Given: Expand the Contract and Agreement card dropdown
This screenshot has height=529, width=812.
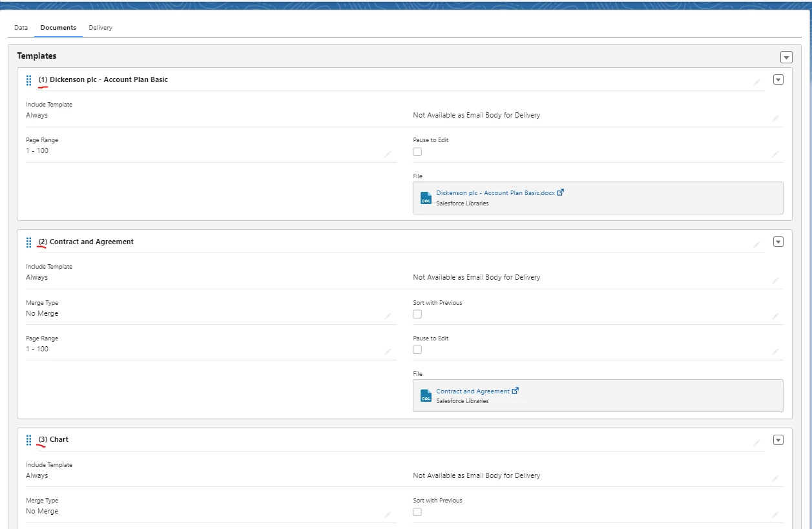Looking at the screenshot, I should (778, 241).
